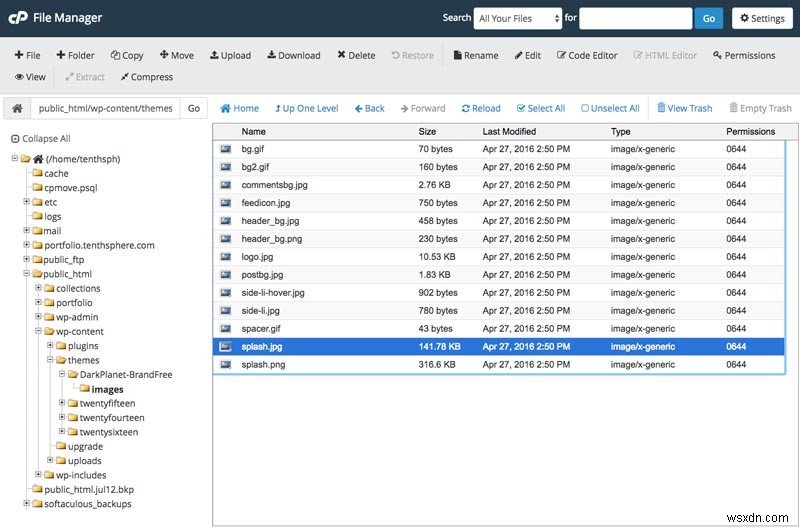Sort by the Size column header
The height and width of the screenshot is (528, 800).
tap(427, 132)
